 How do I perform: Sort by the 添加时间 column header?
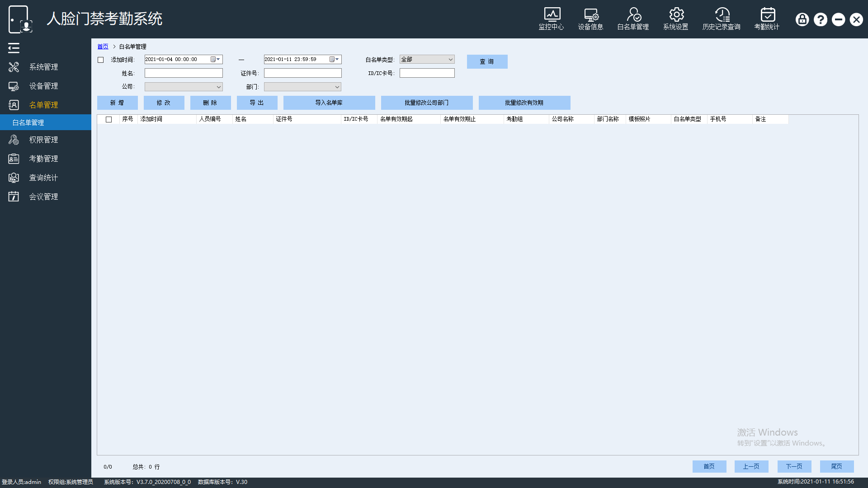click(167, 119)
